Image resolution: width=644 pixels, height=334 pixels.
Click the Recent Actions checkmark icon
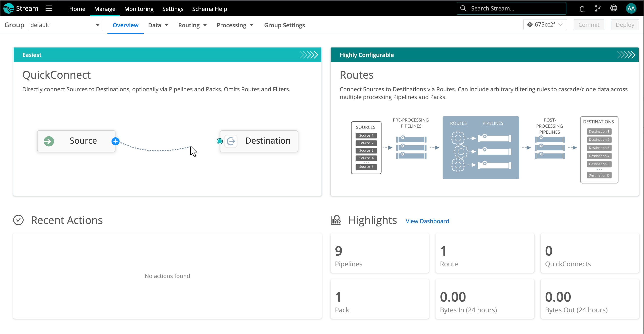click(18, 220)
